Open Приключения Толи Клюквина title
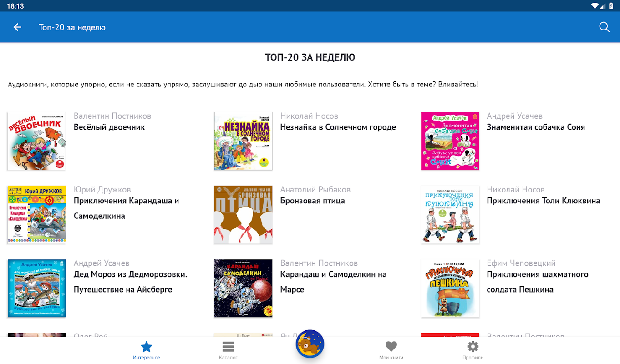Screen dimensions: 620x364 pos(544,201)
